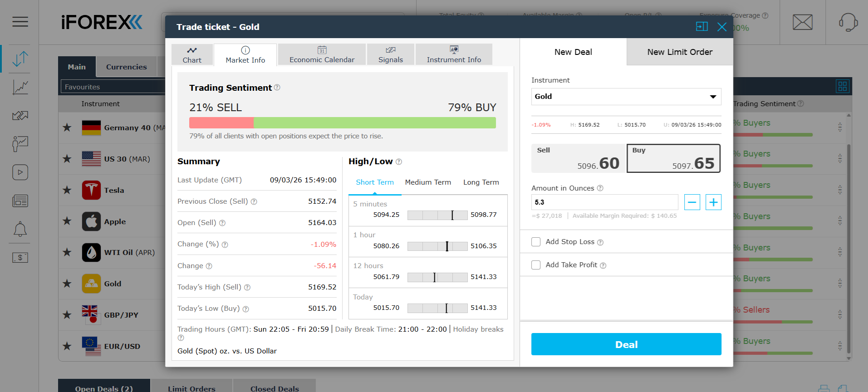Decrease amount with the minus button
The width and height of the screenshot is (868, 392).
692,202
